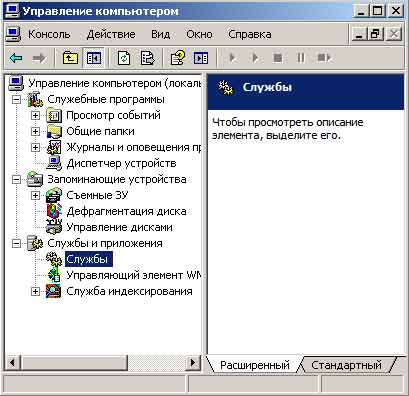The height and width of the screenshot is (396, 409).
Task: Click the Управление дисками icon
Action: (x=54, y=227)
